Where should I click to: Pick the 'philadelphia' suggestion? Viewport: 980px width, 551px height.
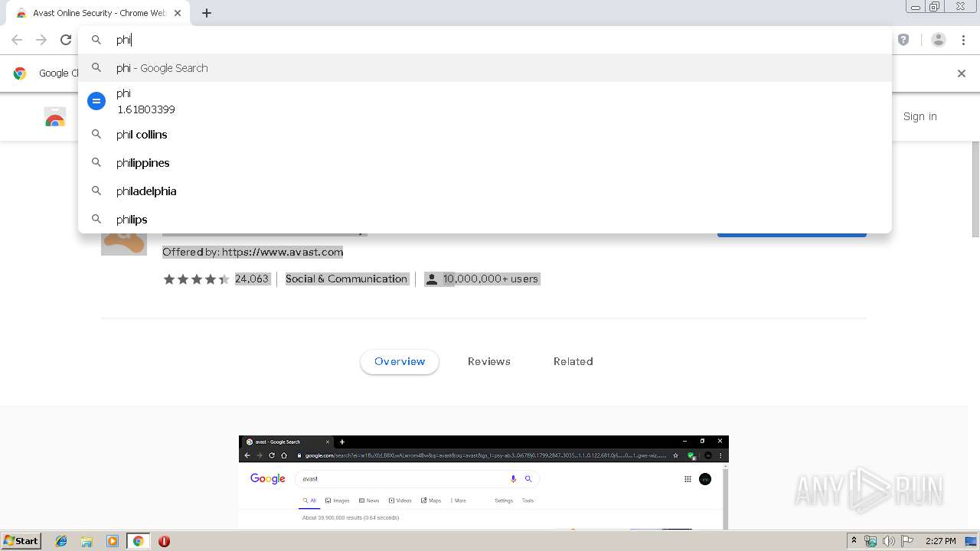pos(485,191)
